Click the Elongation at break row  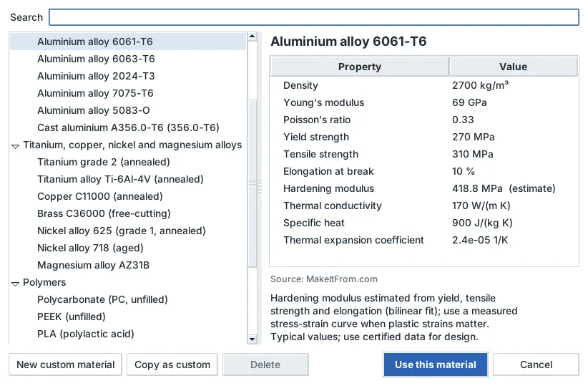click(424, 172)
